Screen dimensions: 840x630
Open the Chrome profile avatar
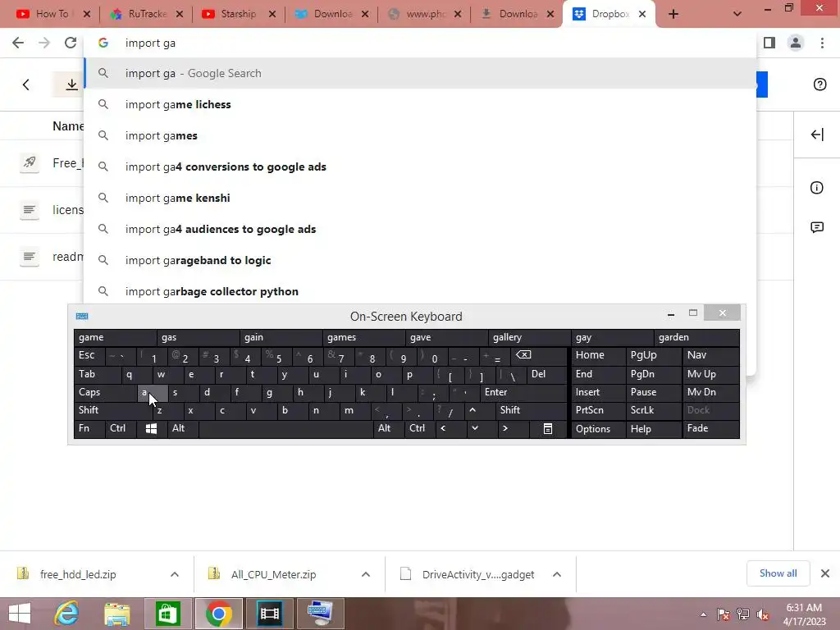coord(796,43)
